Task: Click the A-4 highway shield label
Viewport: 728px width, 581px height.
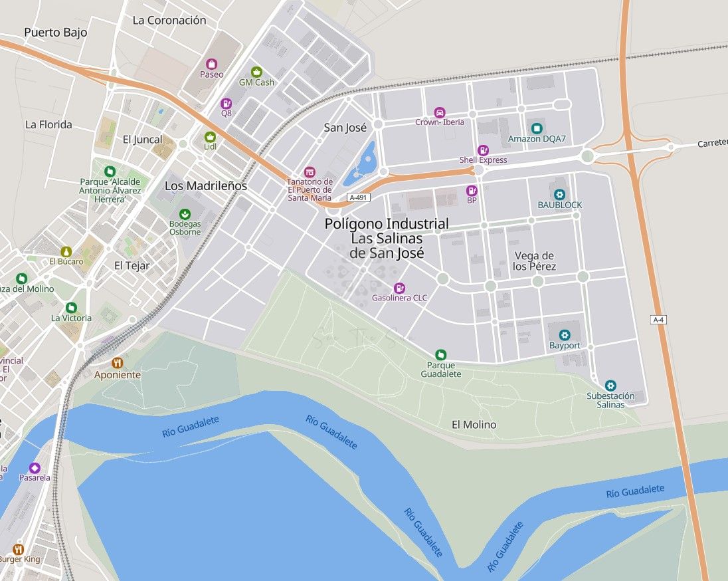Action: [658, 320]
